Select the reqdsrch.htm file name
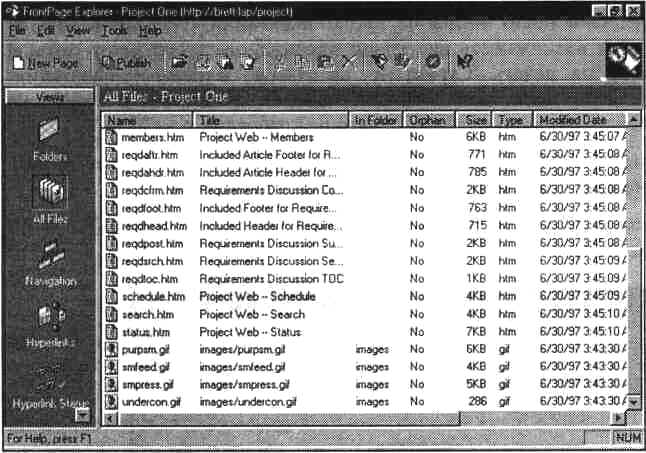This screenshot has height=453, width=646. point(152,261)
